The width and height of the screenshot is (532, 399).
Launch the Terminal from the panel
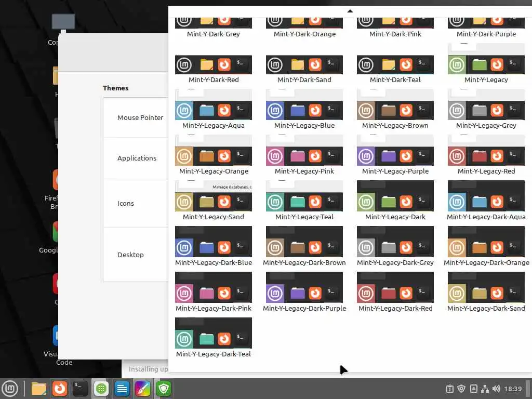[x=80, y=389]
